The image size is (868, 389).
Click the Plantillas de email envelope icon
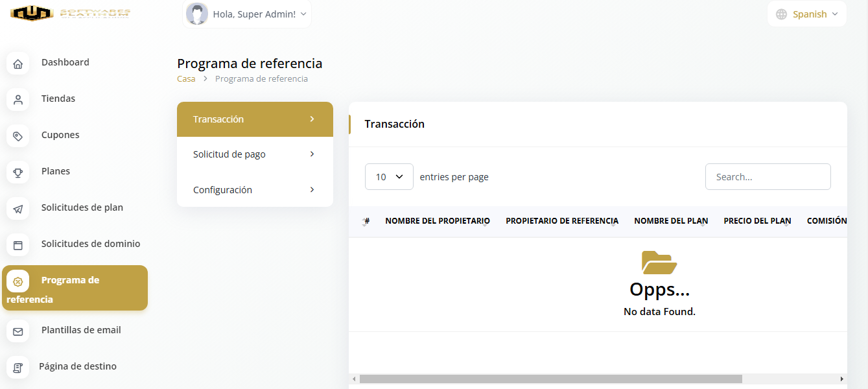pos(18,331)
